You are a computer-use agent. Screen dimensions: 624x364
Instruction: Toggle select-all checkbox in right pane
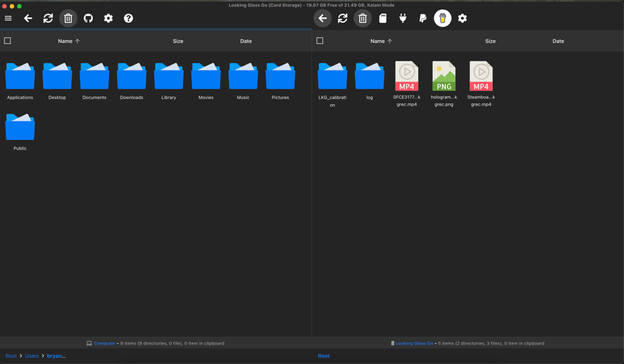coord(320,41)
